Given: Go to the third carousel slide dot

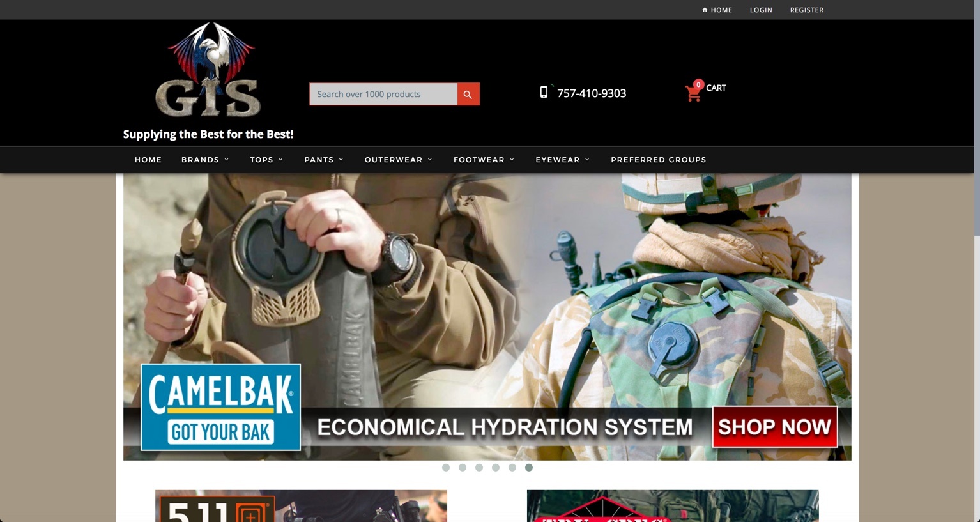Looking at the screenshot, I should [x=479, y=468].
